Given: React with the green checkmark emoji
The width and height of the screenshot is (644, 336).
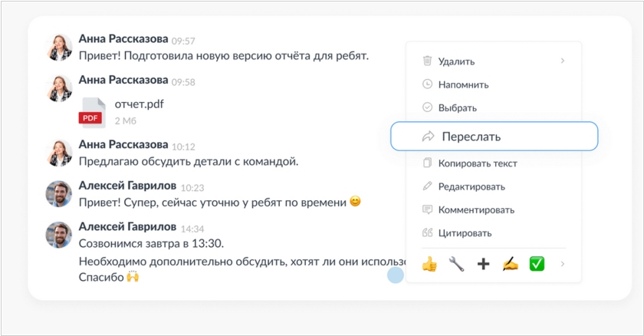Looking at the screenshot, I should point(537,264).
